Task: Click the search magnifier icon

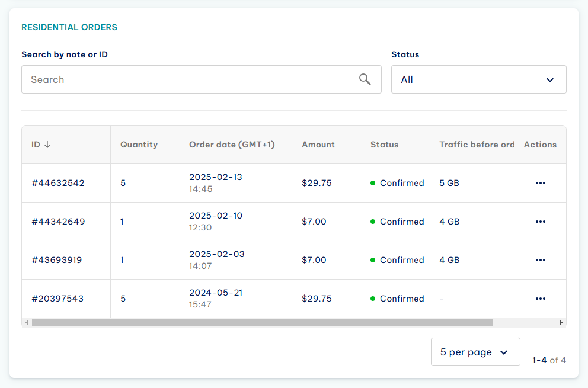Action: 365,79
